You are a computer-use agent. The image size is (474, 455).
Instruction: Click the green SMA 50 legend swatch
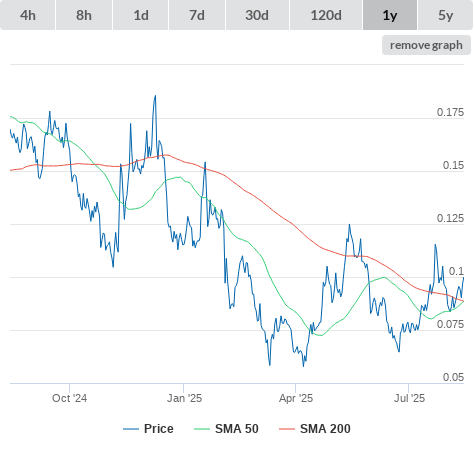click(202, 429)
